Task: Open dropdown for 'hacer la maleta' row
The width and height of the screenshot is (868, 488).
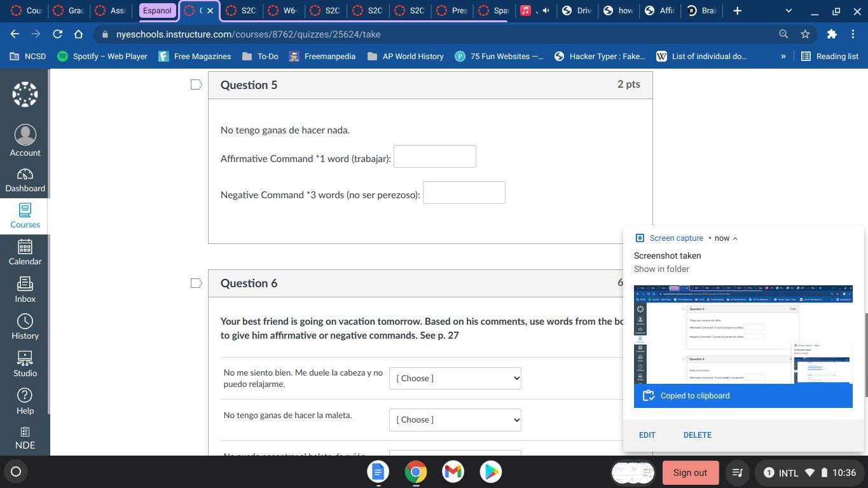Action: (x=455, y=419)
